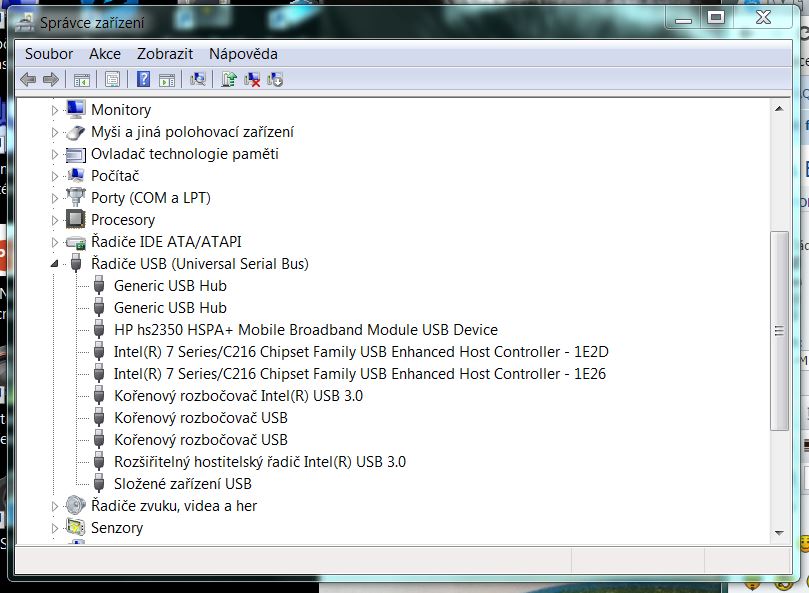
Task: Collapse the Řadiče USB tree node
Action: (x=55, y=264)
